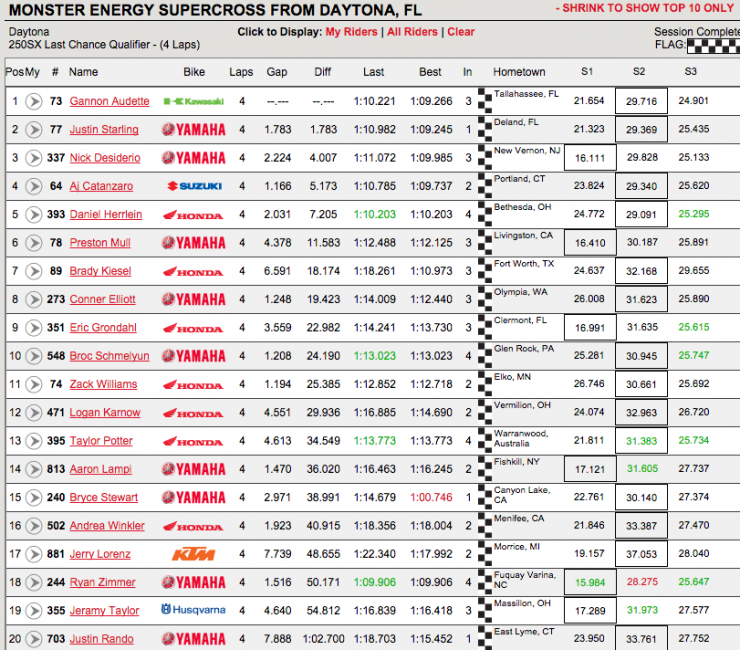Toggle My Rider circle for Gannon Audette
This screenshot has height=650, width=740.
point(33,102)
